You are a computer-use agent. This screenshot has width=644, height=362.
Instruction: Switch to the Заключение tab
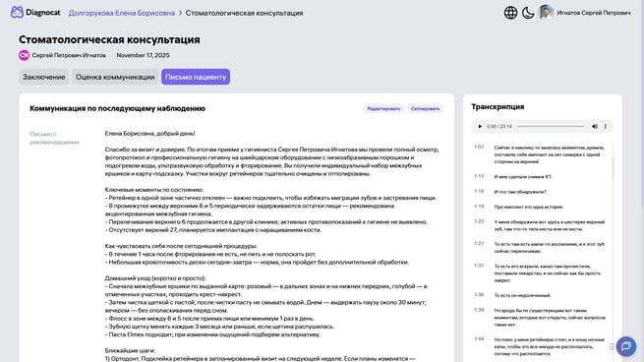click(44, 77)
